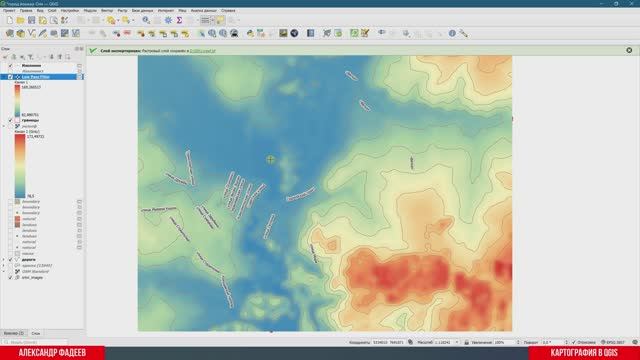Open exported file link in message bar
This screenshot has height=360, width=640.
point(202,51)
